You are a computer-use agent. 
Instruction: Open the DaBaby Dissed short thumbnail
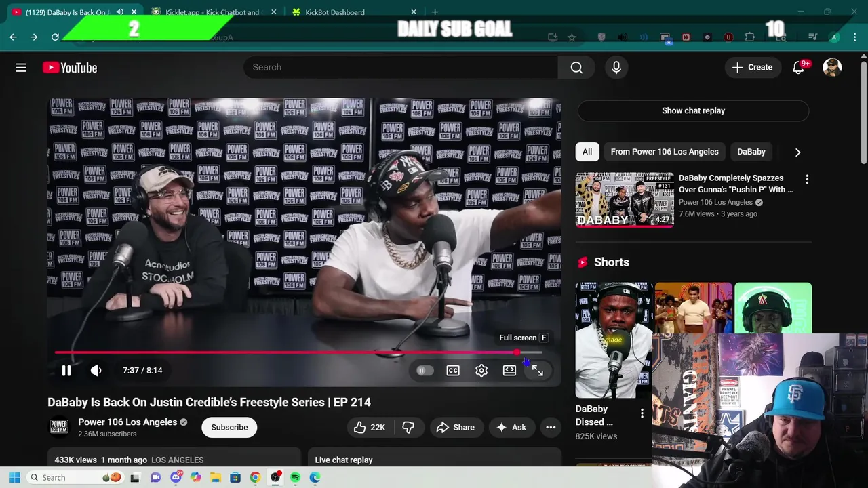click(614, 340)
